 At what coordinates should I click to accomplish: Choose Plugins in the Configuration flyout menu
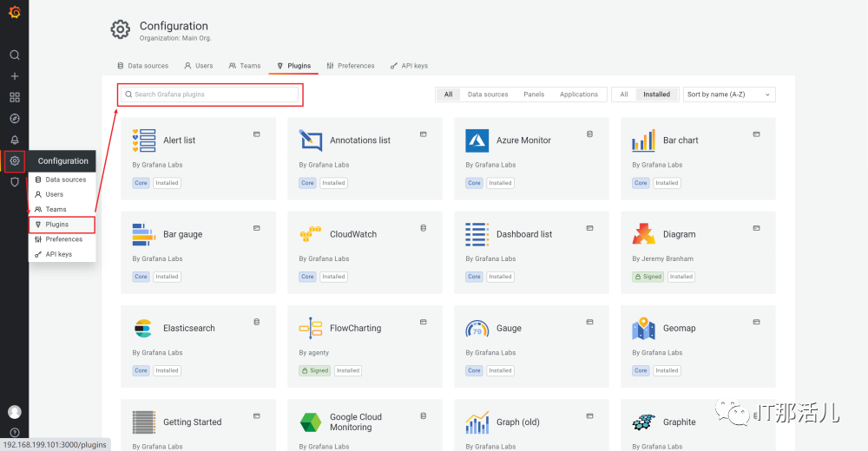point(62,225)
